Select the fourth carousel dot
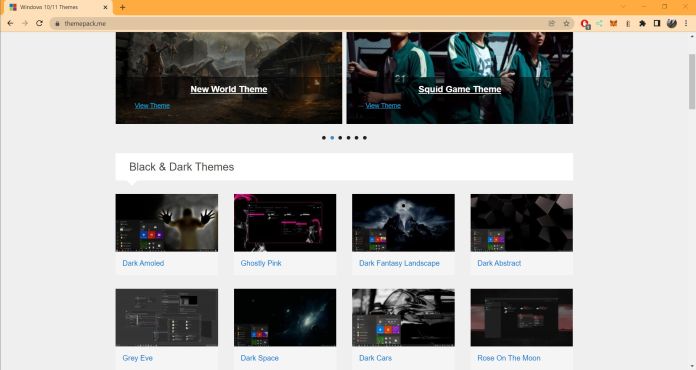The height and width of the screenshot is (370, 696). point(348,138)
